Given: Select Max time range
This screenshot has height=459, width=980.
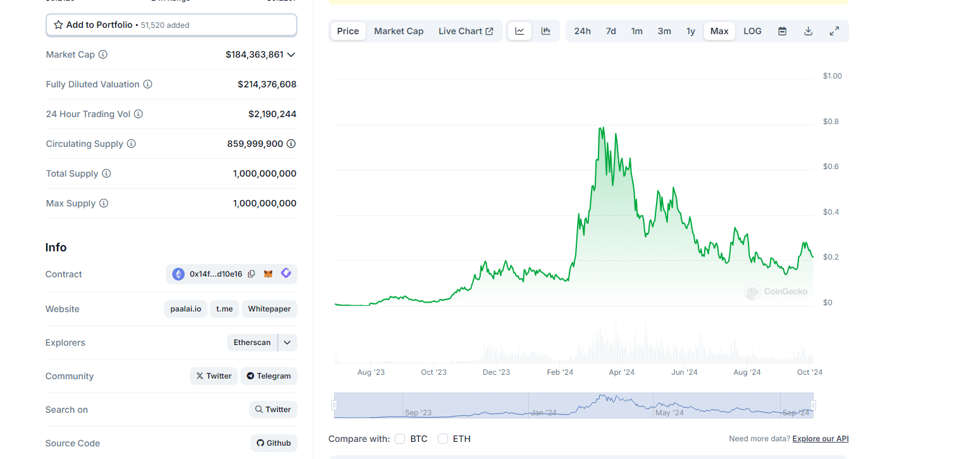Looking at the screenshot, I should [719, 31].
